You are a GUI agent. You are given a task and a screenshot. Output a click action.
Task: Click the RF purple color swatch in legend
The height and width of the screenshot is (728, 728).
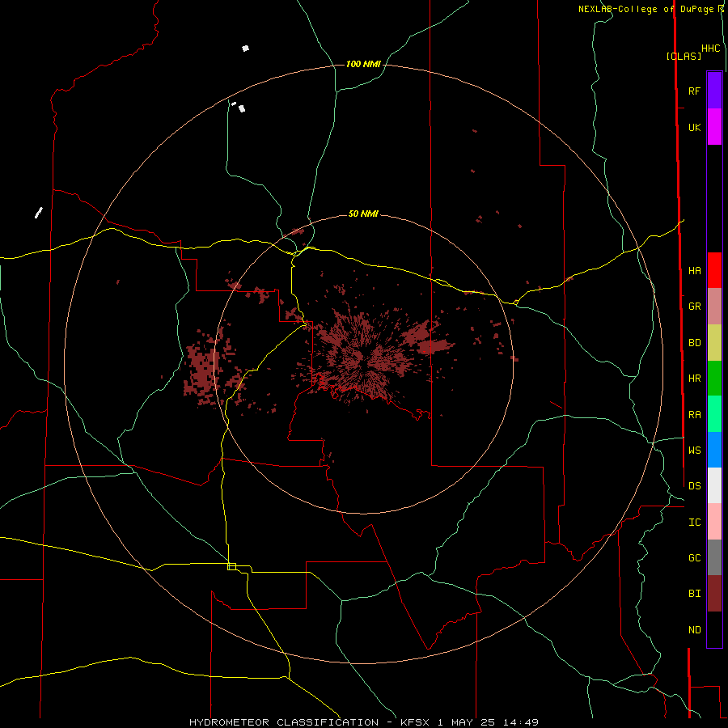(714, 91)
